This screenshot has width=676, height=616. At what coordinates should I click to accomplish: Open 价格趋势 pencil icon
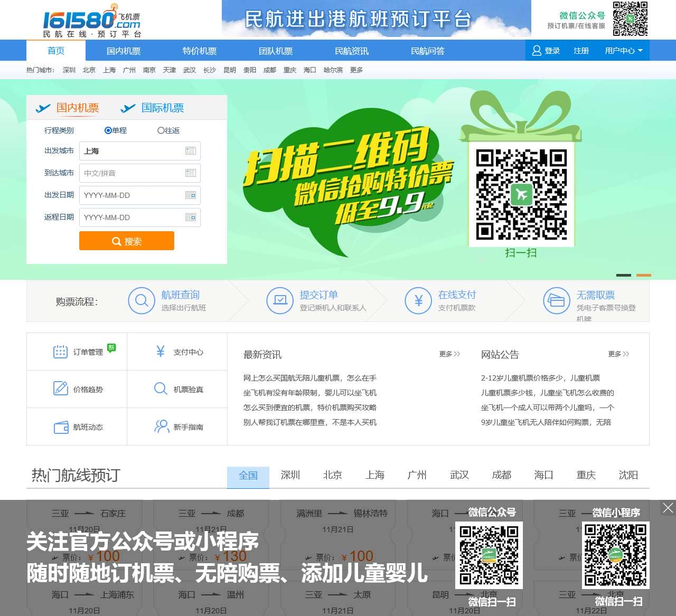point(60,389)
